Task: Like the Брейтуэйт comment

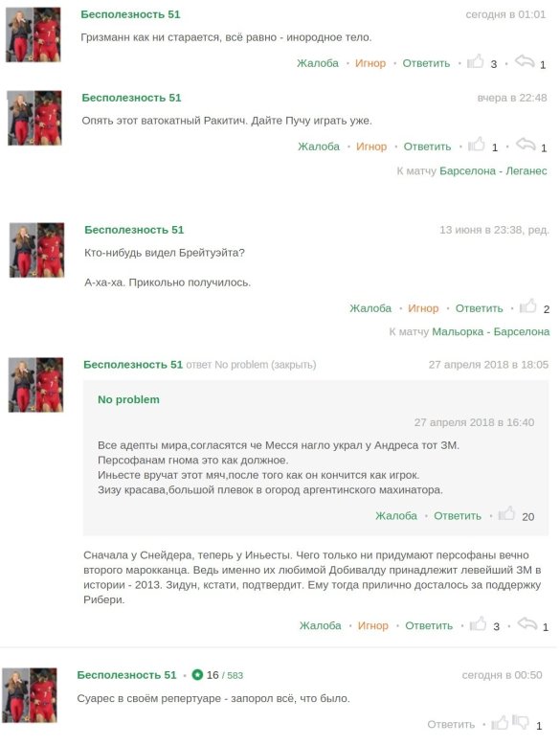Action: coord(527,306)
